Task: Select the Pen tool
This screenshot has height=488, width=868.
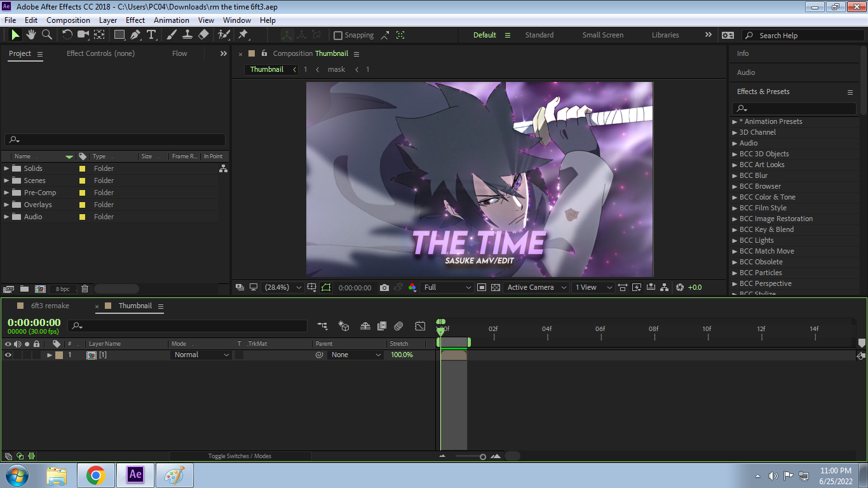Action: pyautogui.click(x=135, y=35)
